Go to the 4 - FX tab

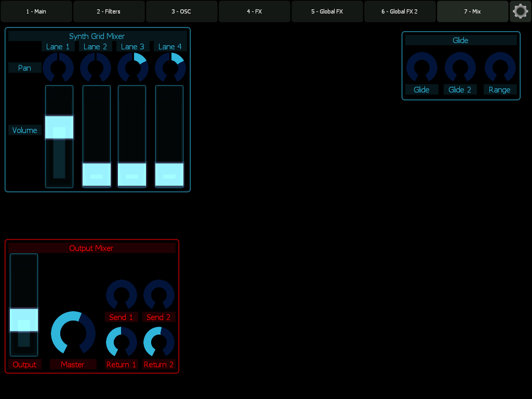click(x=255, y=11)
